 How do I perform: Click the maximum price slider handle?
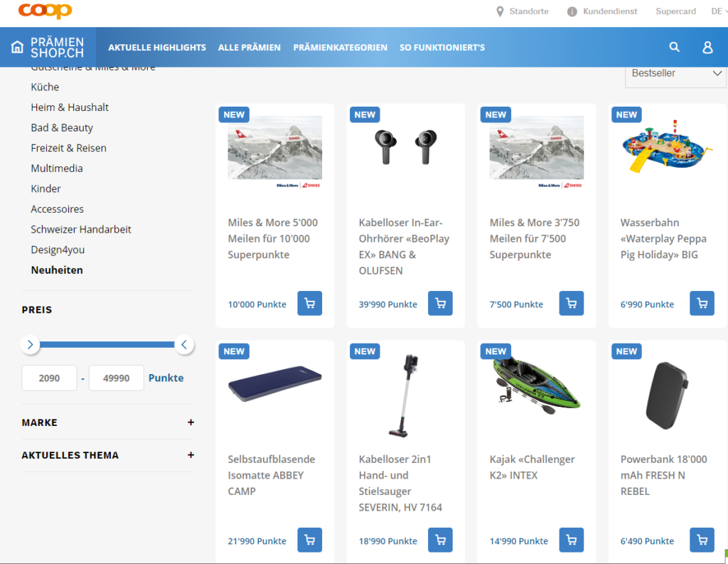pyautogui.click(x=184, y=345)
